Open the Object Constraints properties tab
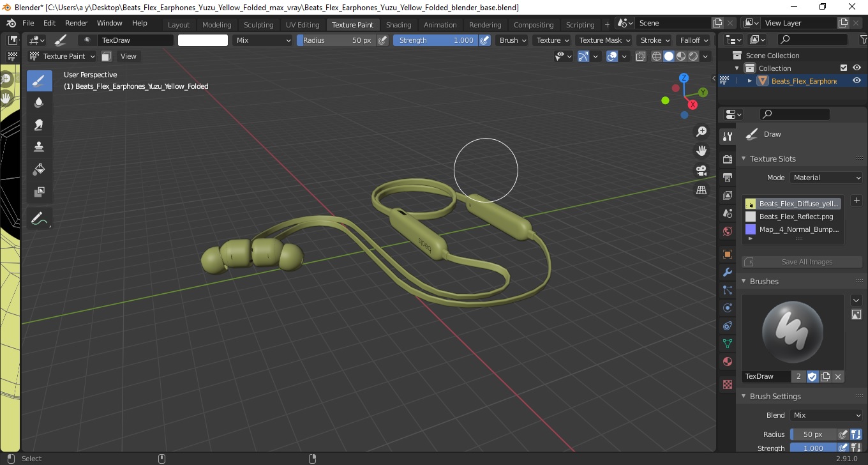The height and width of the screenshot is (465, 868). click(x=727, y=326)
